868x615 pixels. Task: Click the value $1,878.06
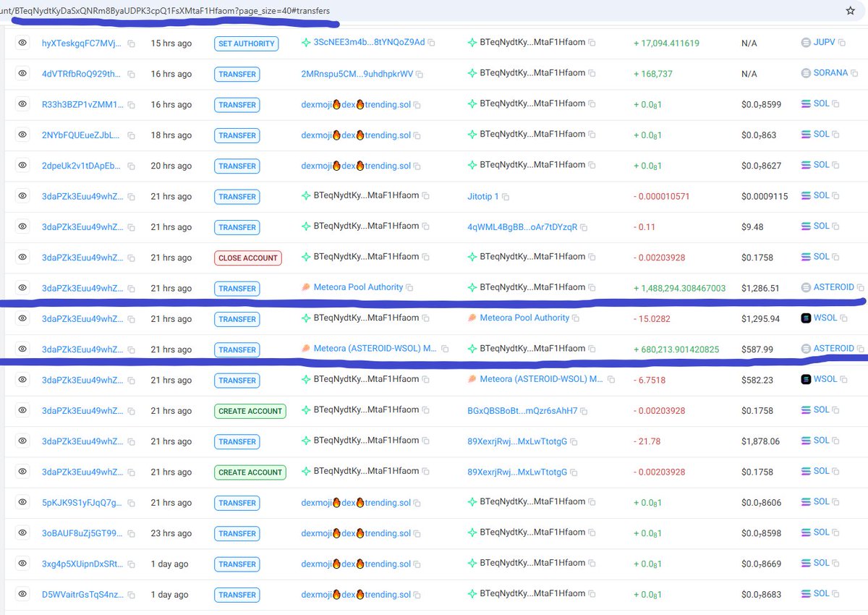[760, 441]
